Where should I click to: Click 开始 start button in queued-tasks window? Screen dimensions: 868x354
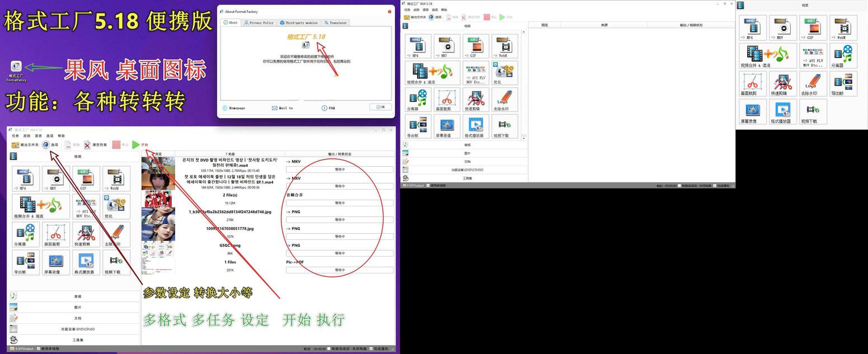(140, 145)
